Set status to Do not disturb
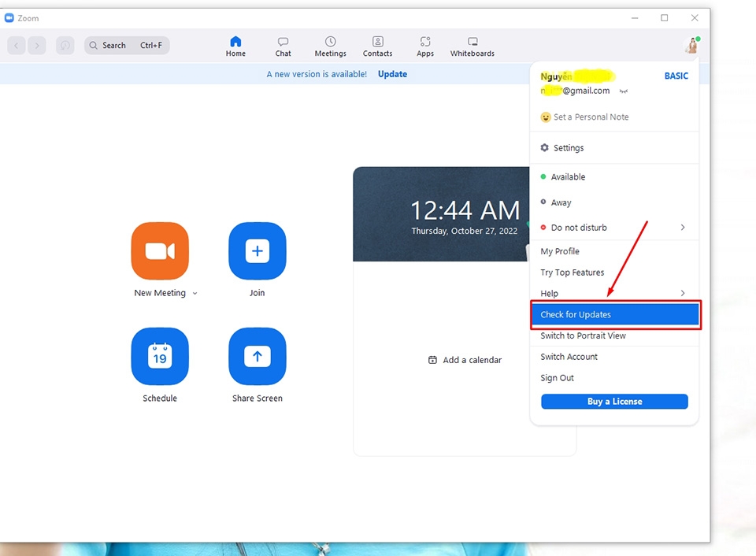The width and height of the screenshot is (756, 556). coord(614,228)
